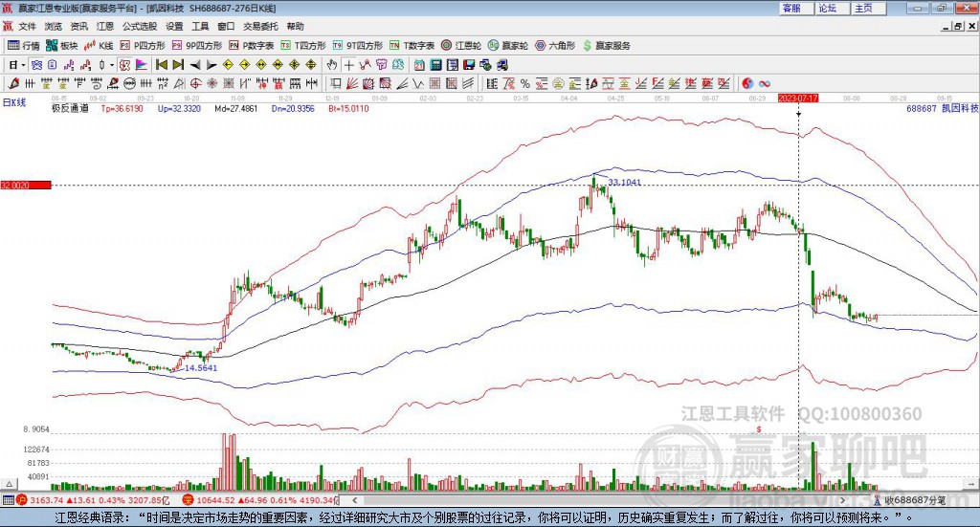Image resolution: width=980 pixels, height=527 pixels.
Task: Open the 赢家轮 wheel tool
Action: point(507,46)
